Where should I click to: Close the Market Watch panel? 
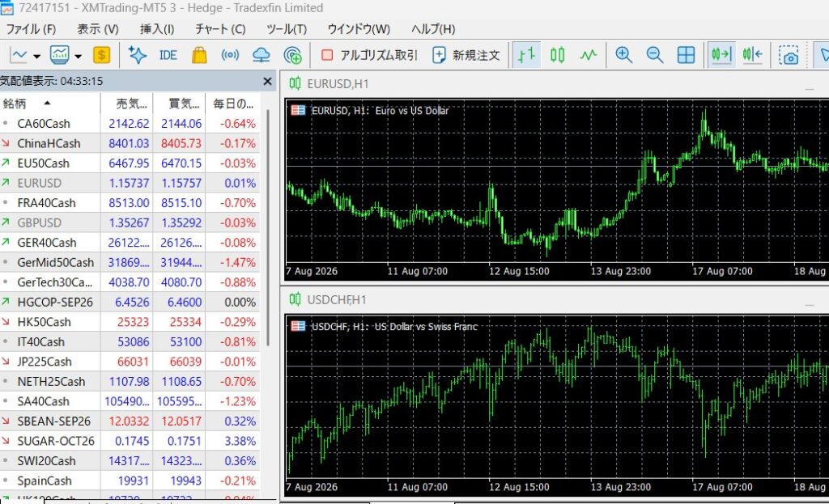point(267,82)
